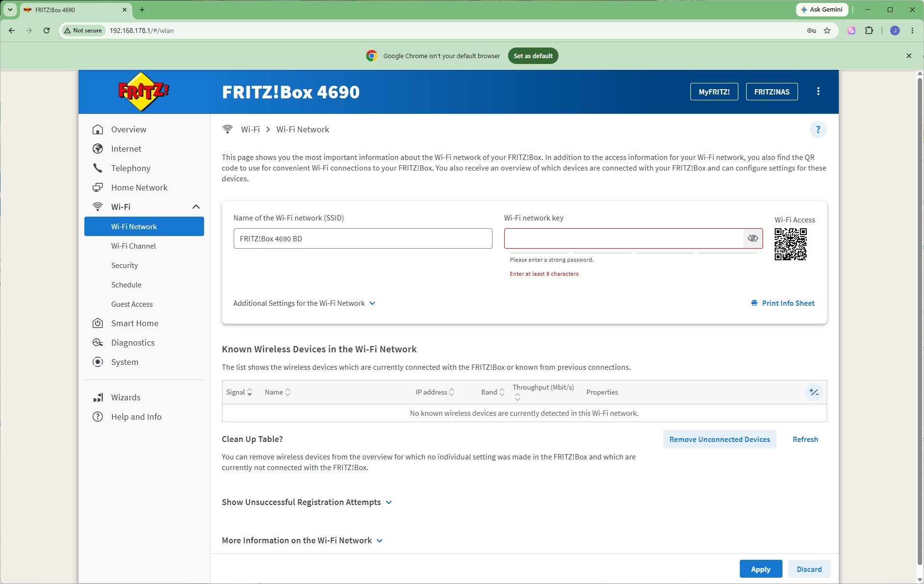Click the Wi-Fi network key field
This screenshot has width=924, height=584.
tap(624, 238)
